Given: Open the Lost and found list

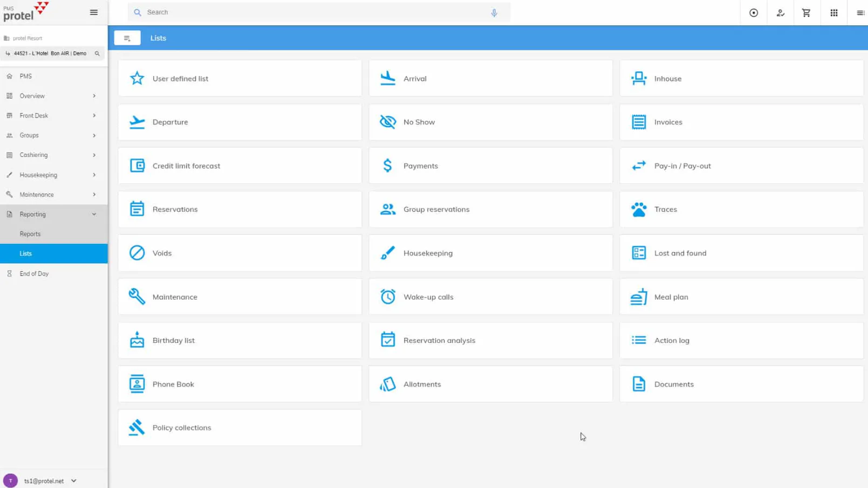Looking at the screenshot, I should coord(741,253).
